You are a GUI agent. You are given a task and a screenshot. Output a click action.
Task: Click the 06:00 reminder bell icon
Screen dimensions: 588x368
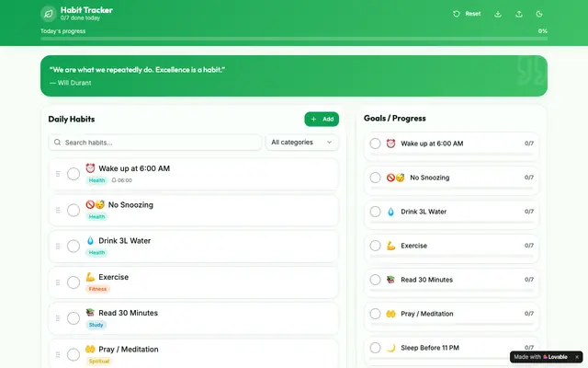(x=114, y=180)
